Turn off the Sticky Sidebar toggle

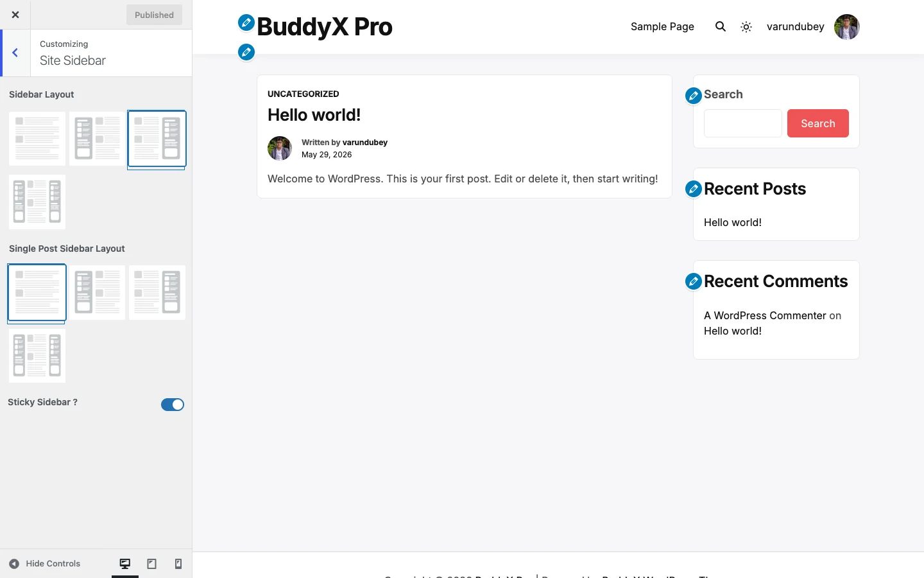[x=173, y=405]
